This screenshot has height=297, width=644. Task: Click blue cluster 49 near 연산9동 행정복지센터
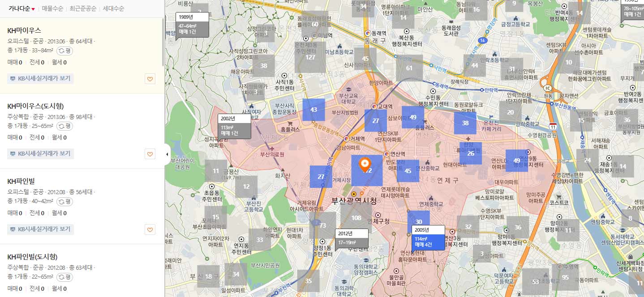(x=517, y=161)
